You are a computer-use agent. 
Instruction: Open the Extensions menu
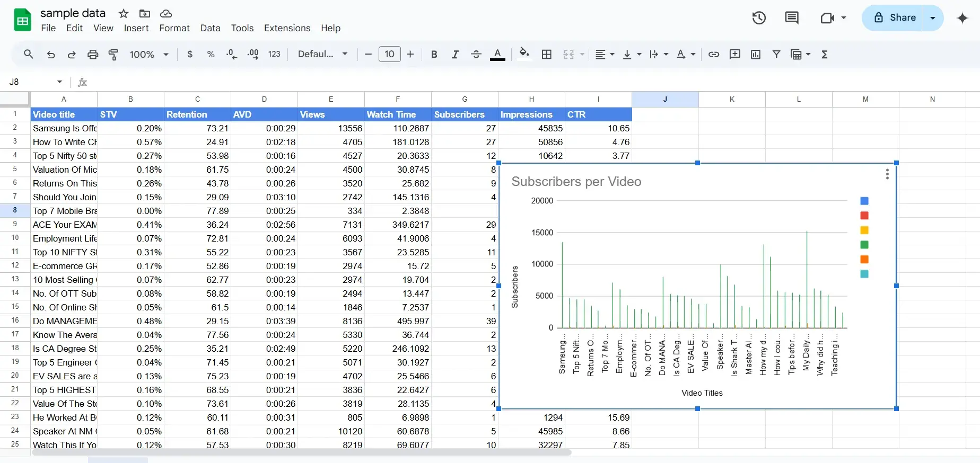(287, 28)
